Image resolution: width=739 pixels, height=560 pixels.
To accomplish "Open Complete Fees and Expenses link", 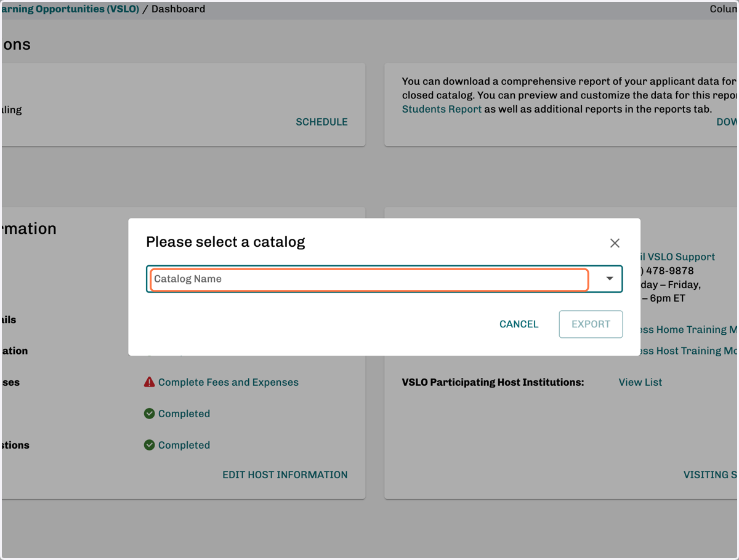I will click(228, 382).
